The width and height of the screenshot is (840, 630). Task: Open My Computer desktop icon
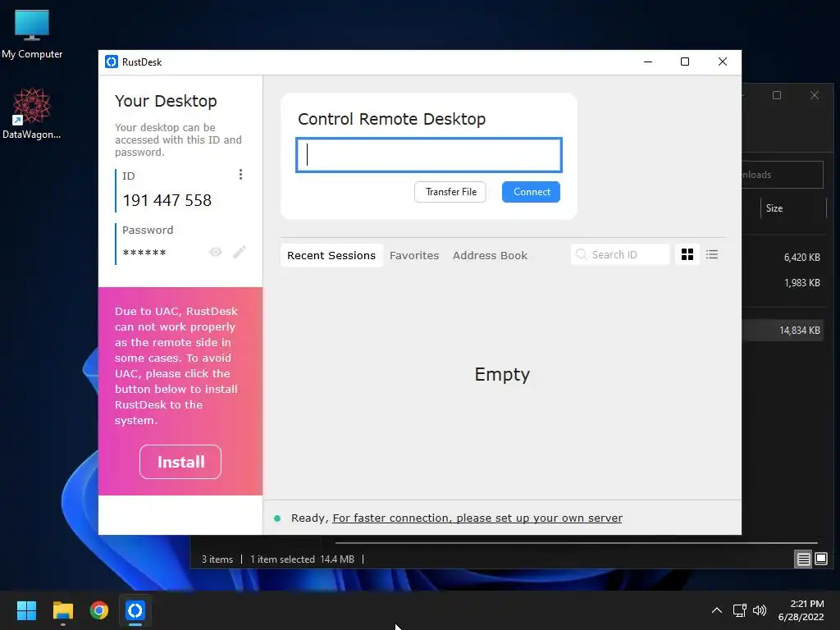coord(32,34)
